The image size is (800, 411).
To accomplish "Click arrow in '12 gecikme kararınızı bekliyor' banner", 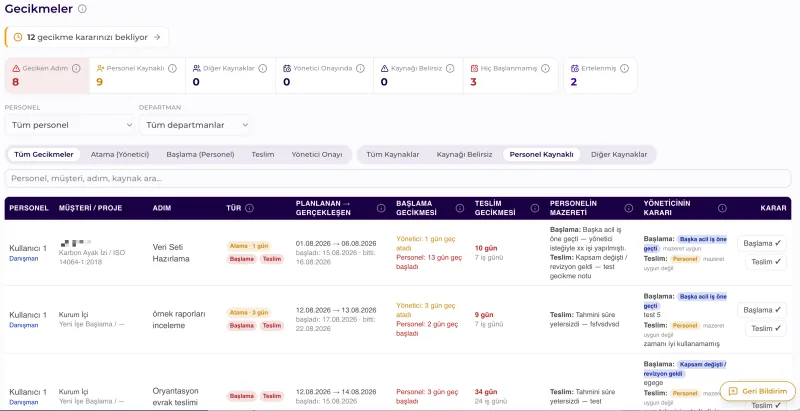I will (157, 37).
